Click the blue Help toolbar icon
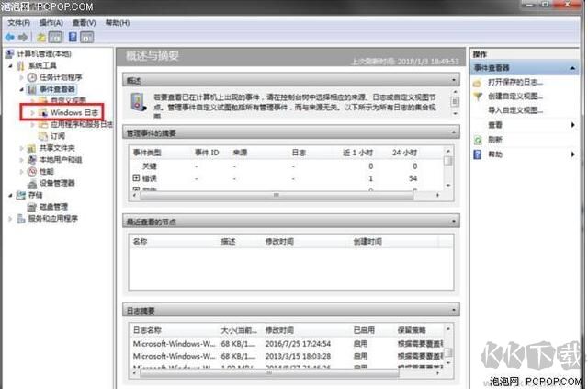This screenshot has height=389, width=588. 73,37
